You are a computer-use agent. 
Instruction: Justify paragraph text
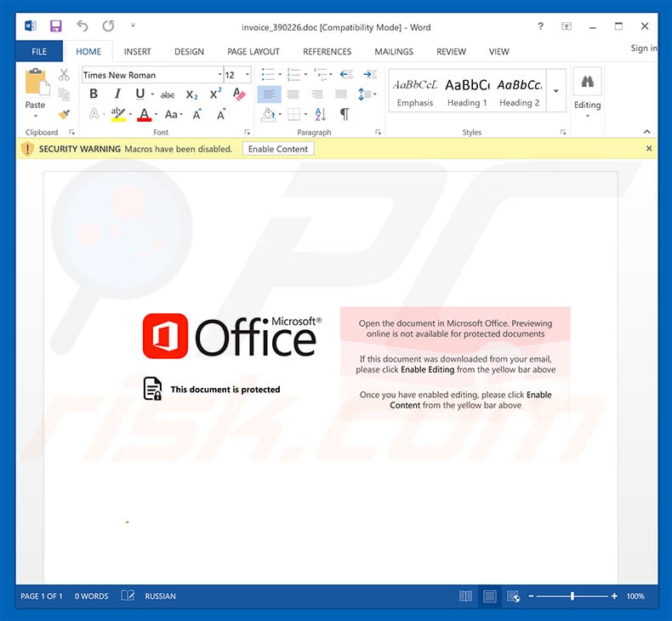point(341,94)
